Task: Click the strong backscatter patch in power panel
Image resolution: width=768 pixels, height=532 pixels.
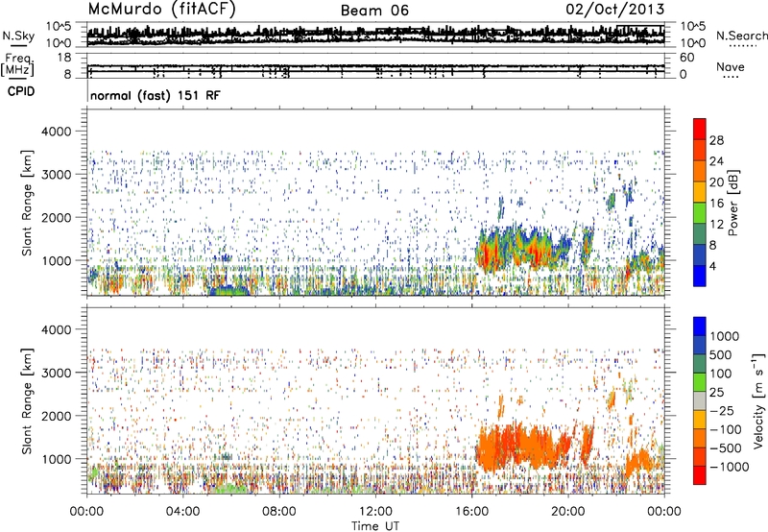Action: [524, 248]
